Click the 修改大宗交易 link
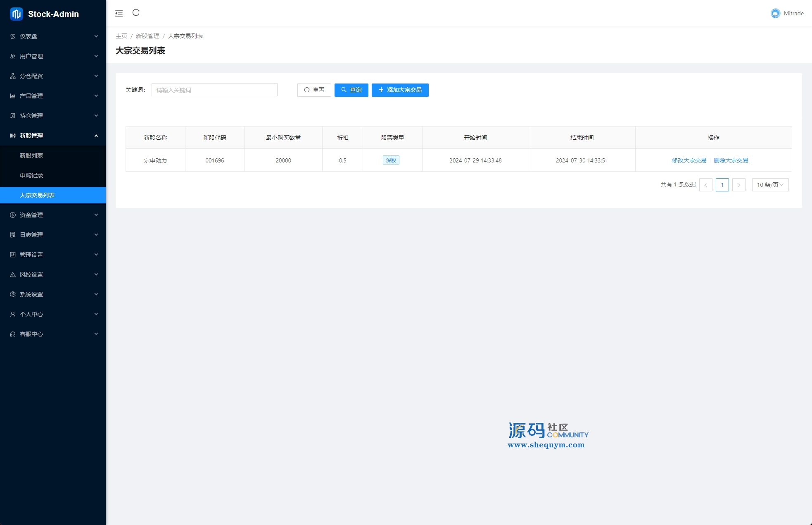The height and width of the screenshot is (525, 812). 689,160
